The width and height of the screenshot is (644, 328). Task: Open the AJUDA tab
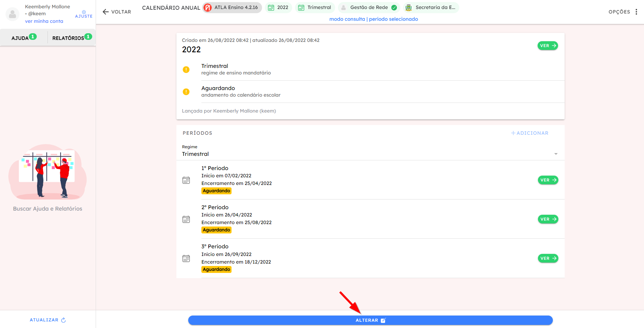coord(24,37)
